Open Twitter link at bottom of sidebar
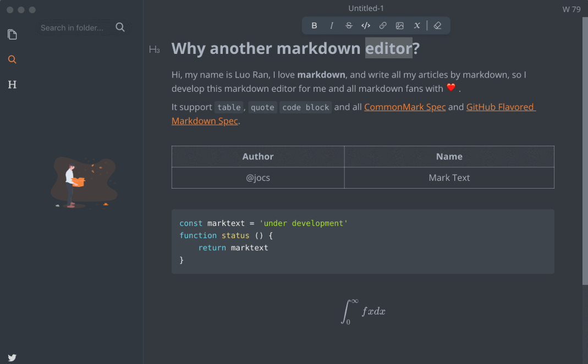This screenshot has width=588, height=364. click(12, 357)
